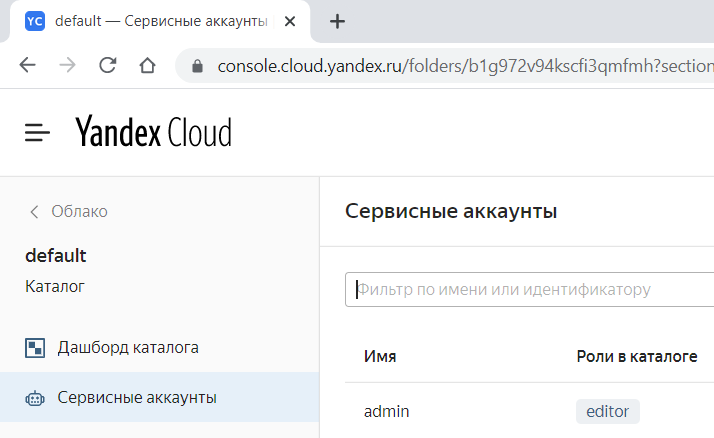Click the default folder name
The image size is (714, 438).
coord(56,255)
